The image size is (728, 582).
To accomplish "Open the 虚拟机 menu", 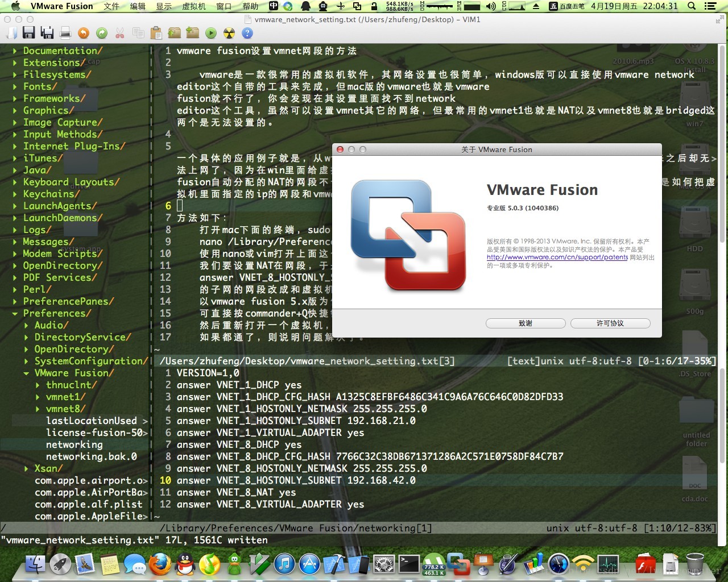I will [x=194, y=6].
